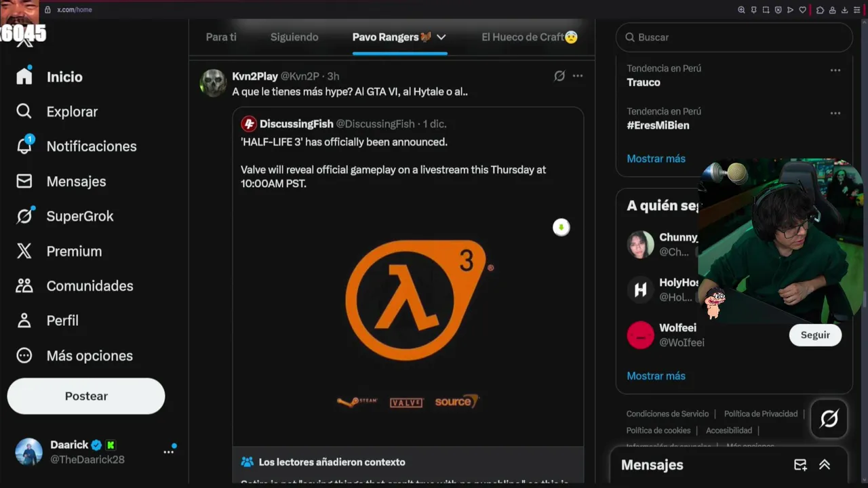Open Más opciones menu
Viewport: 868px width, 488px height.
[75, 356]
